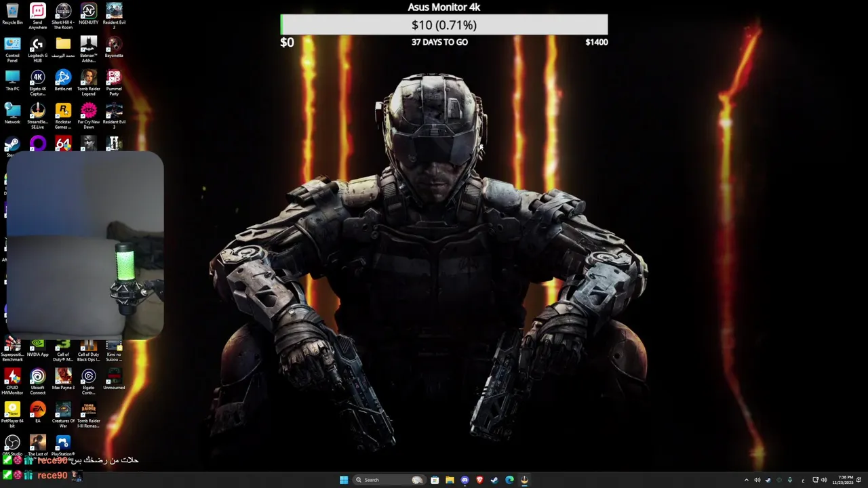The width and height of the screenshot is (868, 488).
Task: Open This PC on the desktop
Action: pyautogui.click(x=12, y=81)
